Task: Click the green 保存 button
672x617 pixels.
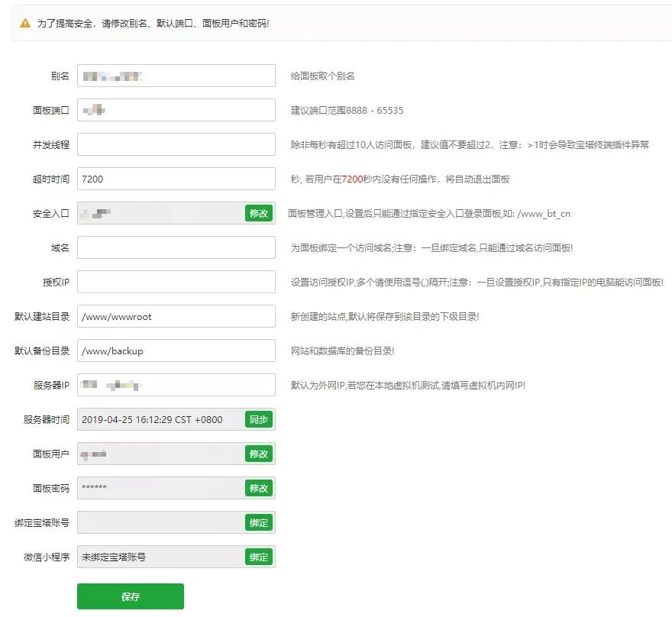Action: [x=130, y=596]
